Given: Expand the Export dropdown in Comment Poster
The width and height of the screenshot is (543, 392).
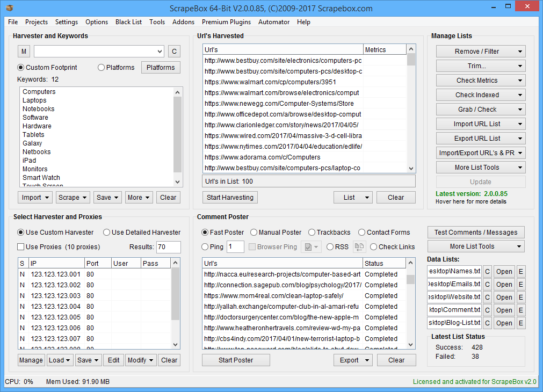Looking at the screenshot, I should (x=352, y=360).
